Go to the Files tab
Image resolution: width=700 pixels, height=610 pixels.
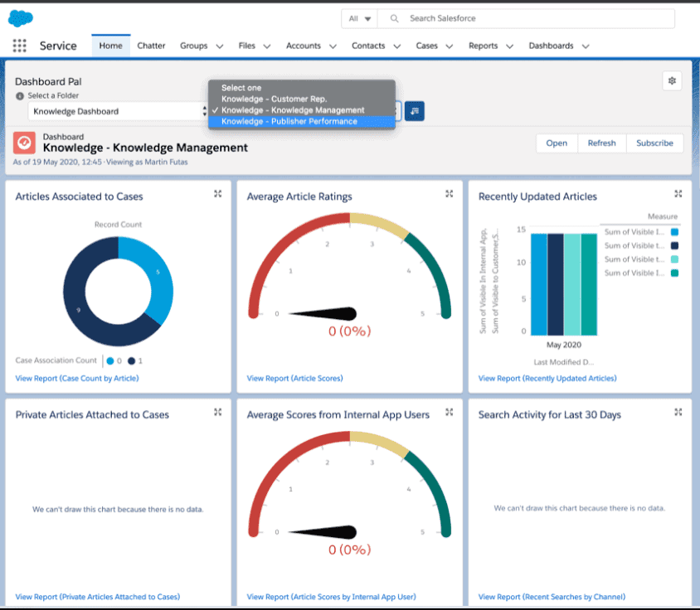(246, 46)
